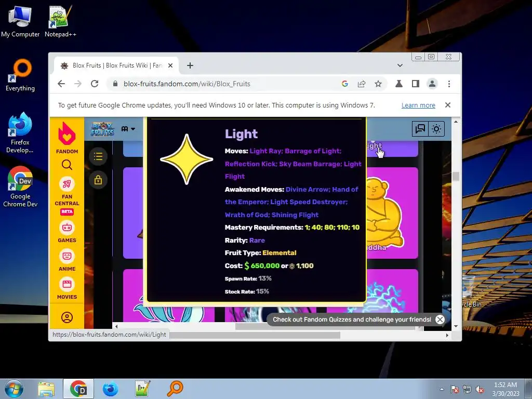Screen dimensions: 532x399
Task: Reload the Blox Fruits wiki page
Action: tap(95, 84)
